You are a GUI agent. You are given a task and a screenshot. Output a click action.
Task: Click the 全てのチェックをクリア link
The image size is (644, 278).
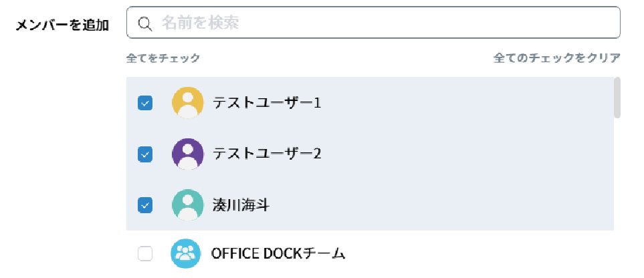(x=556, y=58)
